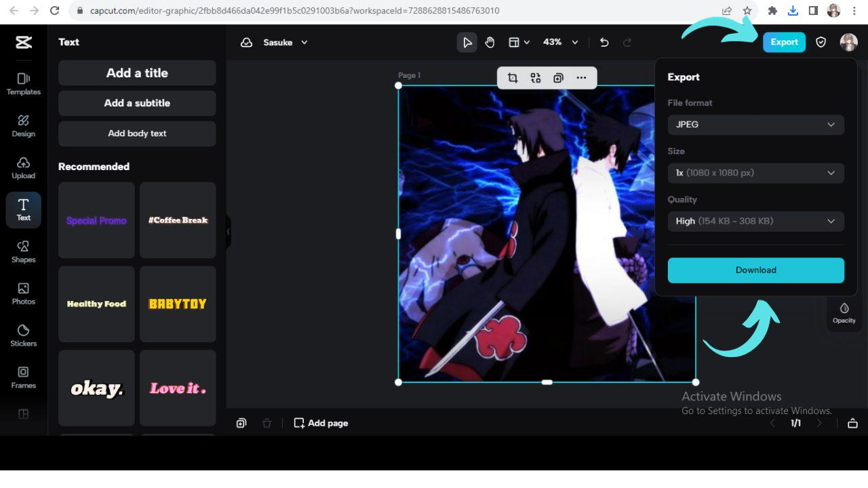868x488 pixels.
Task: Click the Export button
Action: (784, 42)
